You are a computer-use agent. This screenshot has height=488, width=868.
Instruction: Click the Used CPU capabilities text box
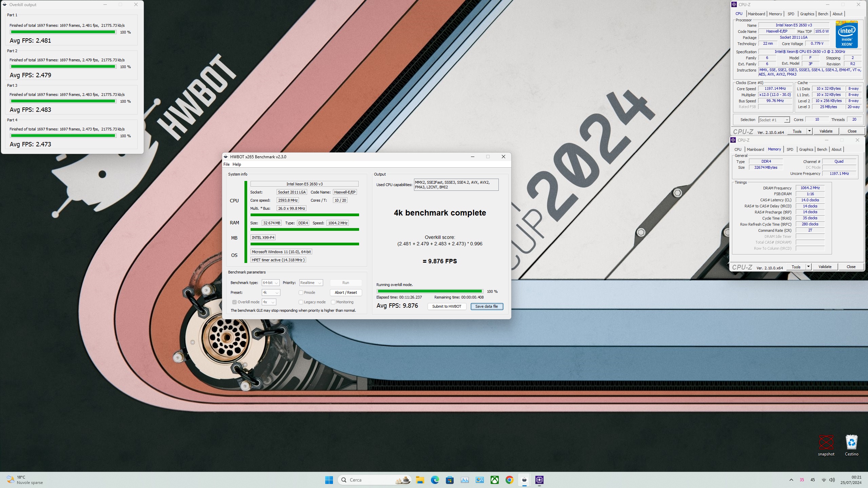click(x=456, y=185)
